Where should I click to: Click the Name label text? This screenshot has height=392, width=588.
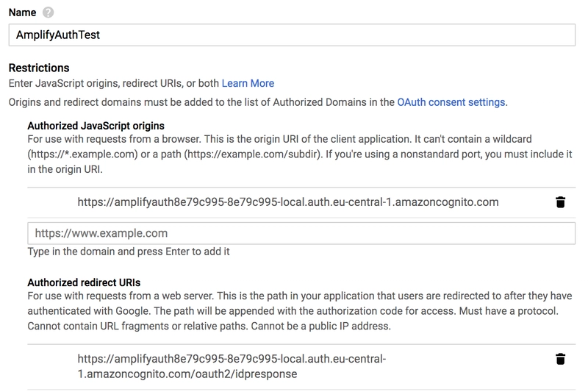pyautogui.click(x=23, y=13)
